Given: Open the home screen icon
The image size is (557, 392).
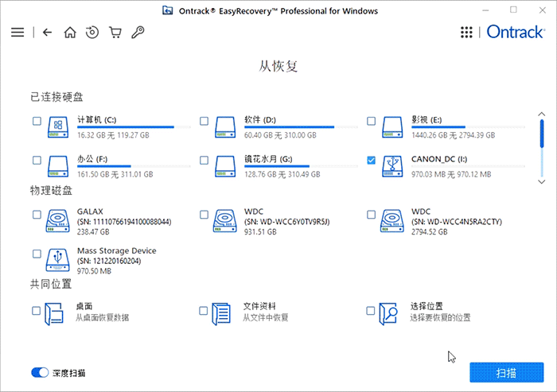Looking at the screenshot, I should pyautogui.click(x=70, y=33).
